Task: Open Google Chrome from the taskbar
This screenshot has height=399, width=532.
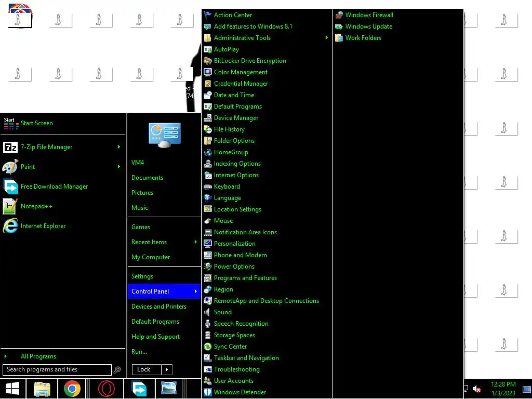Action: coord(72,389)
